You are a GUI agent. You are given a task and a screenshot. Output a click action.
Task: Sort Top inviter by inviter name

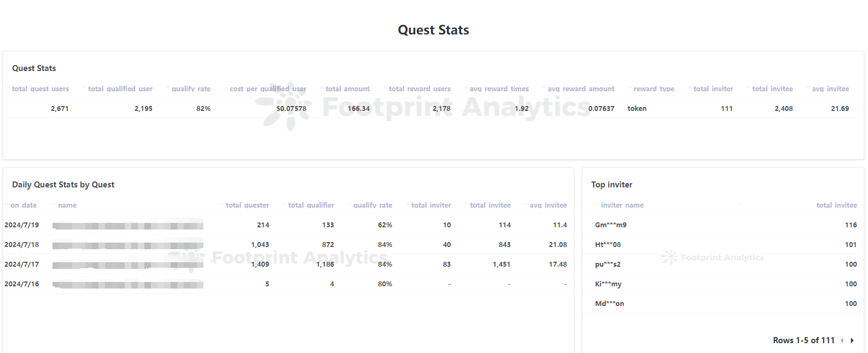(x=622, y=205)
